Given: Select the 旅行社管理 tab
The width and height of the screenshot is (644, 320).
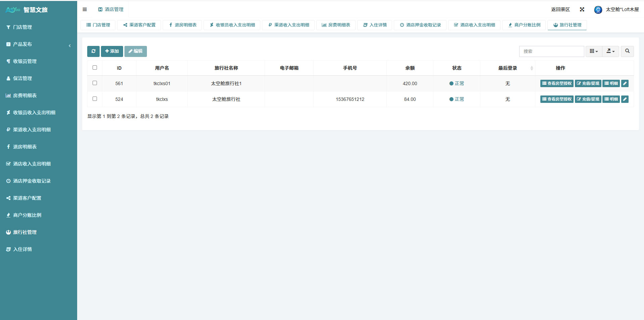Looking at the screenshot, I should [567, 25].
